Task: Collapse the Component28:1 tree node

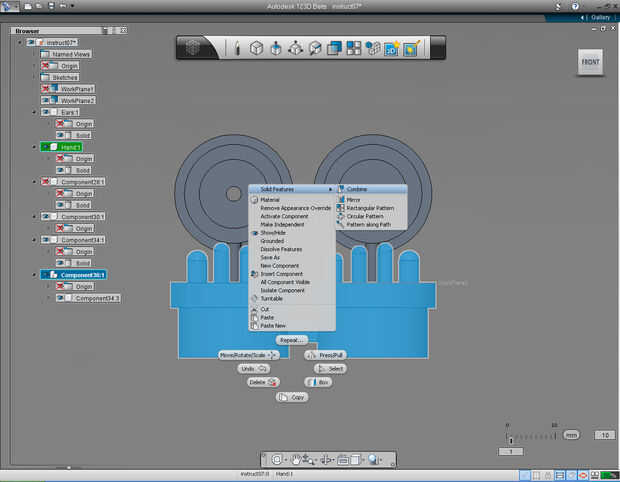Action: tap(34, 182)
